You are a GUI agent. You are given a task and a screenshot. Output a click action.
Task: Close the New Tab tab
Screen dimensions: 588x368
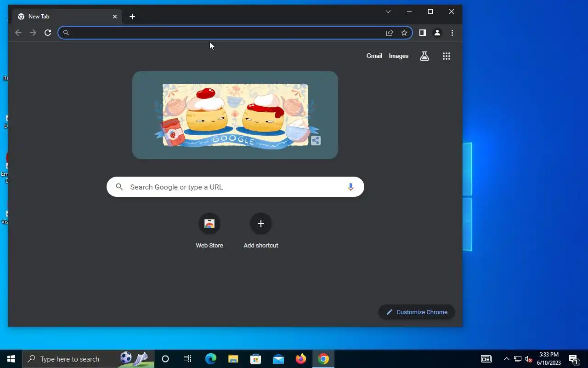pos(115,17)
